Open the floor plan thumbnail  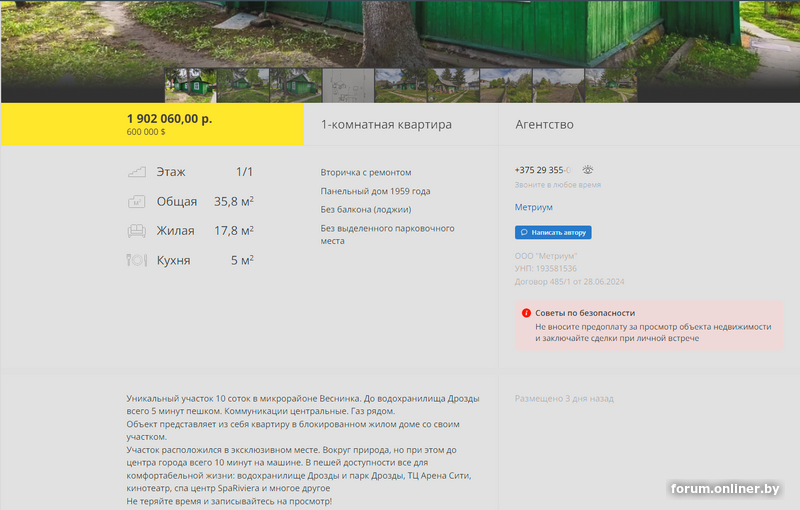(348, 86)
